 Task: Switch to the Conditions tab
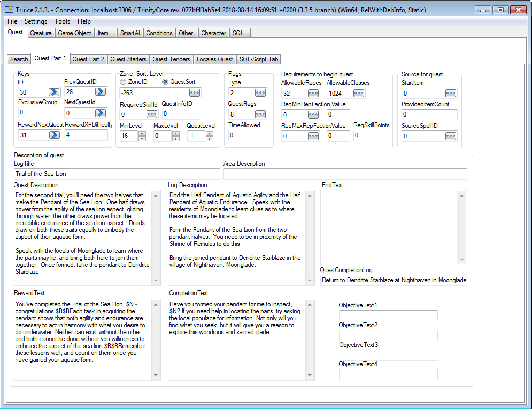159,33
